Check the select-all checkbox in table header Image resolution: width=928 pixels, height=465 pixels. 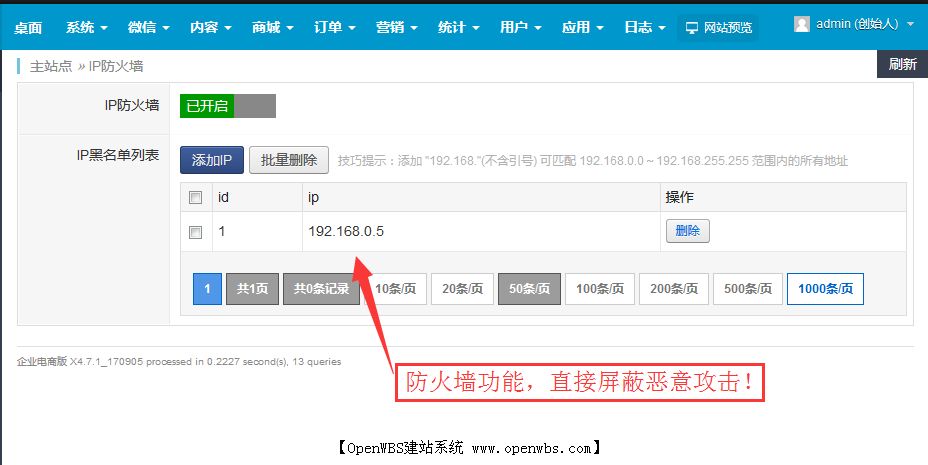click(196, 198)
